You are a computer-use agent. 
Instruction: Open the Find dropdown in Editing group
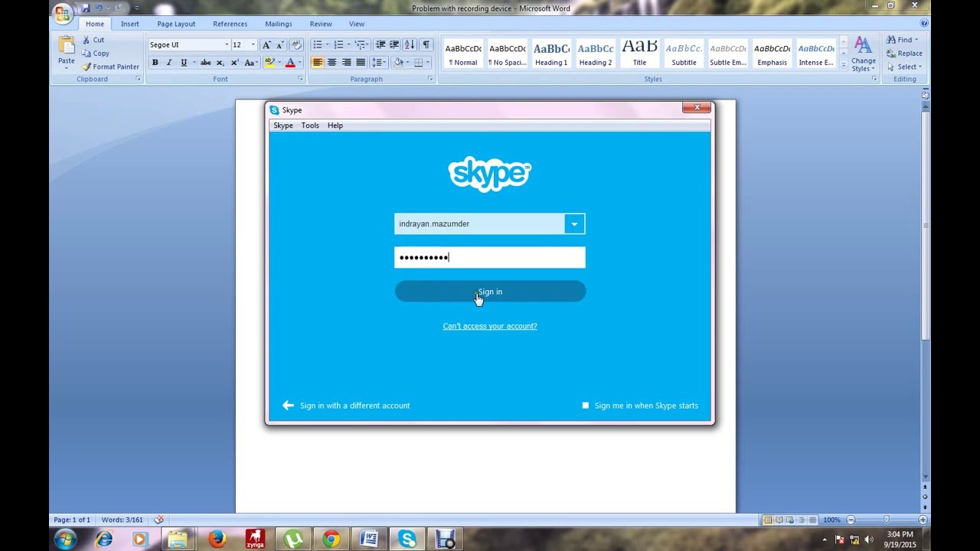point(916,40)
